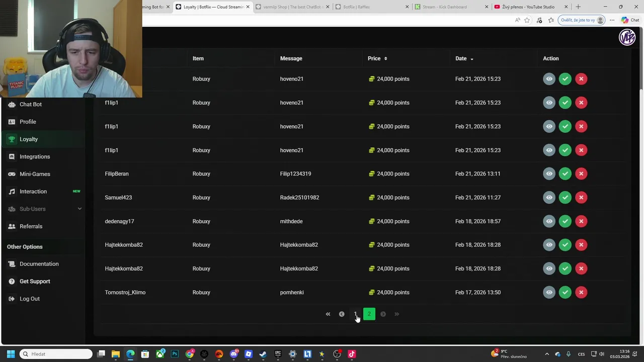Image resolution: width=644 pixels, height=362 pixels.
Task: Open Photoshop from the taskbar
Action: pos(175,354)
